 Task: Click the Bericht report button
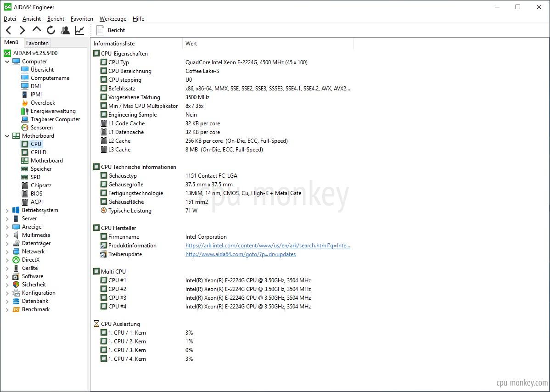(111, 30)
